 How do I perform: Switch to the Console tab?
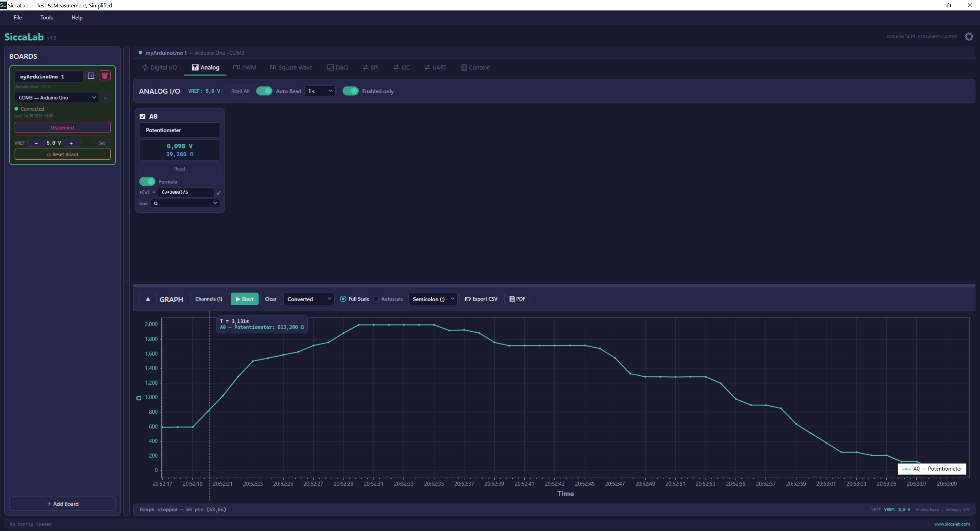pos(475,68)
